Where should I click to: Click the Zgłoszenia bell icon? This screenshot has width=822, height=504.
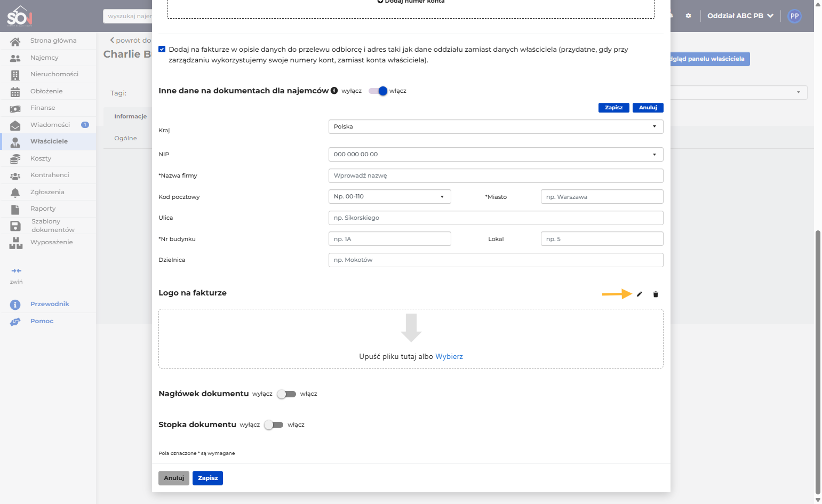tap(15, 193)
